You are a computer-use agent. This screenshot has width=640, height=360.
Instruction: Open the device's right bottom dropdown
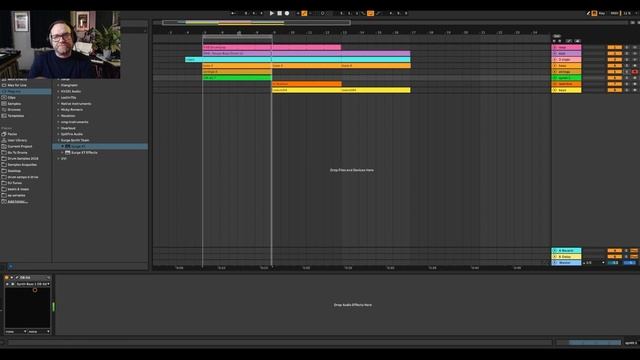pyautogui.click(x=39, y=332)
